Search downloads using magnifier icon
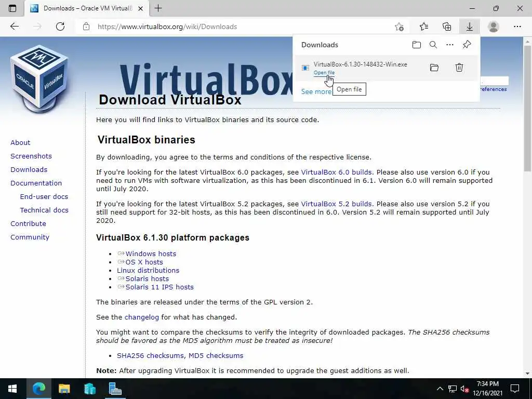This screenshot has width=532, height=399. click(x=433, y=45)
